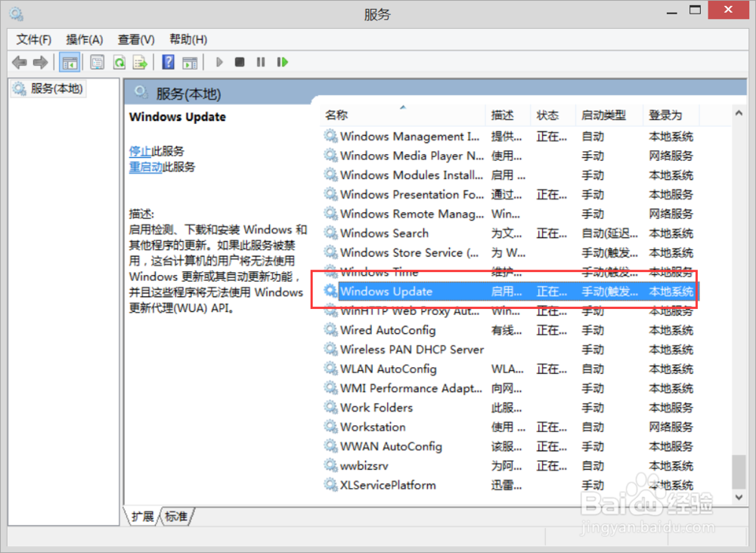Open the 文件(F) menu

point(34,39)
